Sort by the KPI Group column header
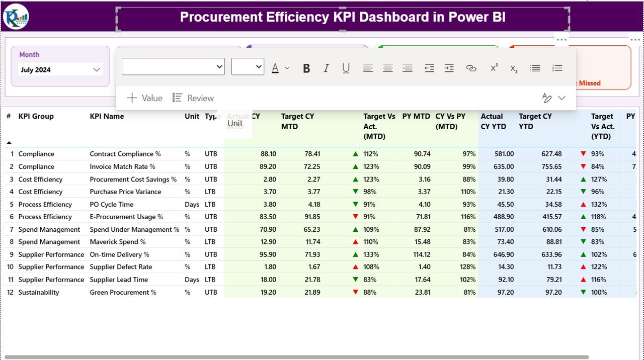The image size is (644, 360). (36, 116)
